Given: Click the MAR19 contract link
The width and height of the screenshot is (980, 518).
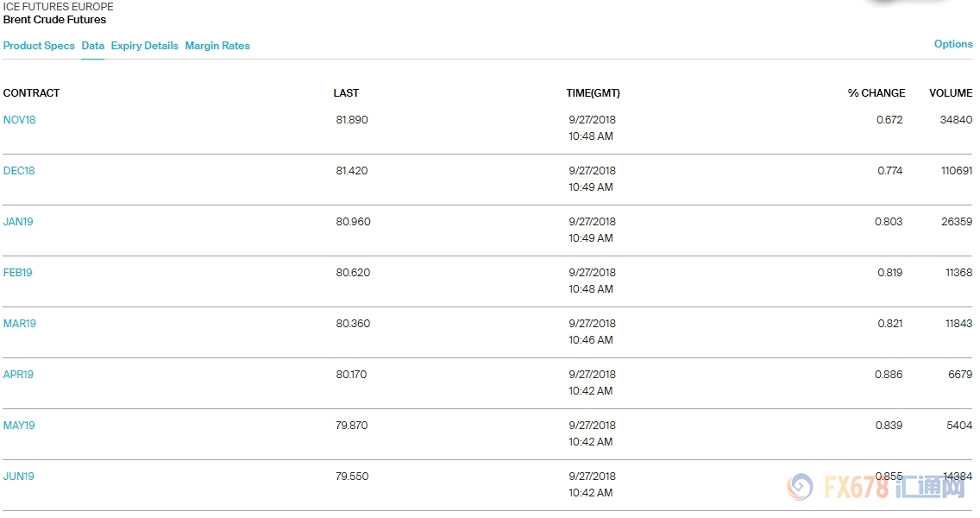Looking at the screenshot, I should (x=20, y=324).
